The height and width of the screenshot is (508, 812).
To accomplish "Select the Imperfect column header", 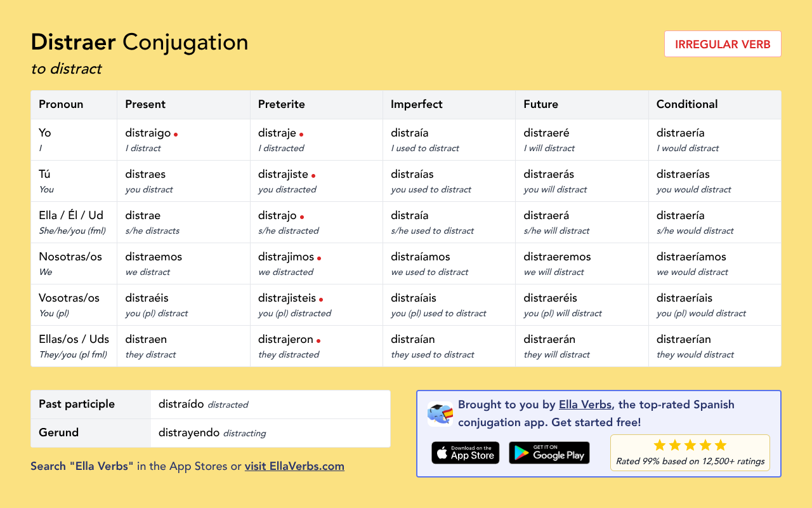I will pyautogui.click(x=417, y=104).
